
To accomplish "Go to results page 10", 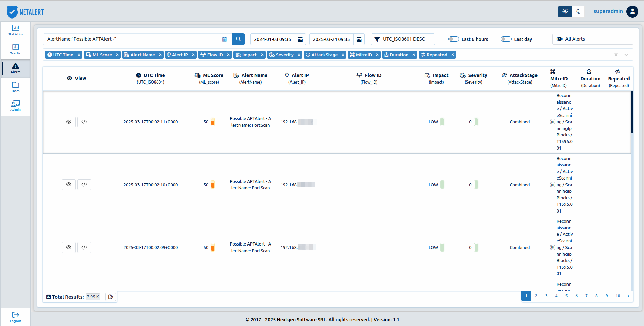I will [x=618, y=296].
